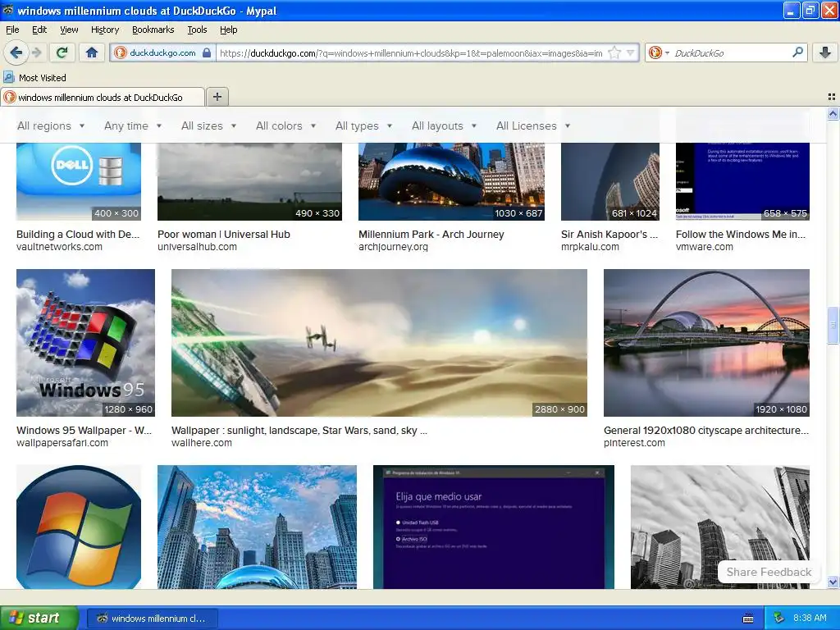Click in the address bar URL field
This screenshot has height=630, width=840.
pyautogui.click(x=411, y=52)
